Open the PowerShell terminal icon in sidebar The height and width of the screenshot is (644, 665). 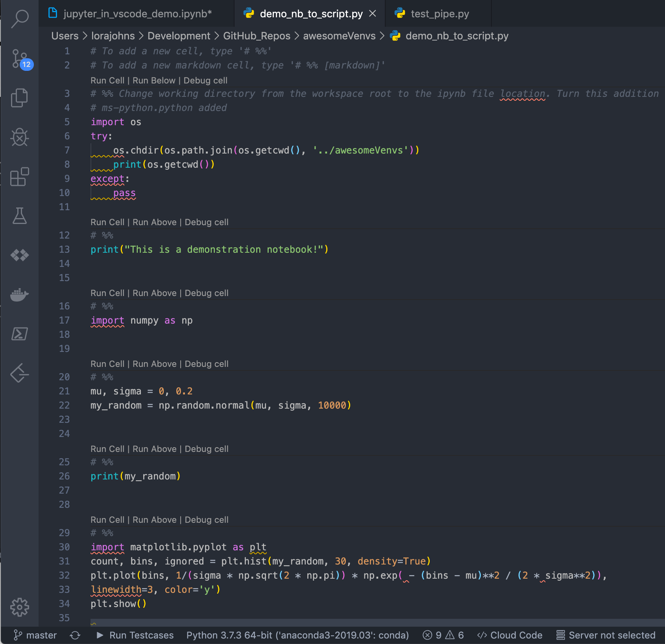point(20,334)
